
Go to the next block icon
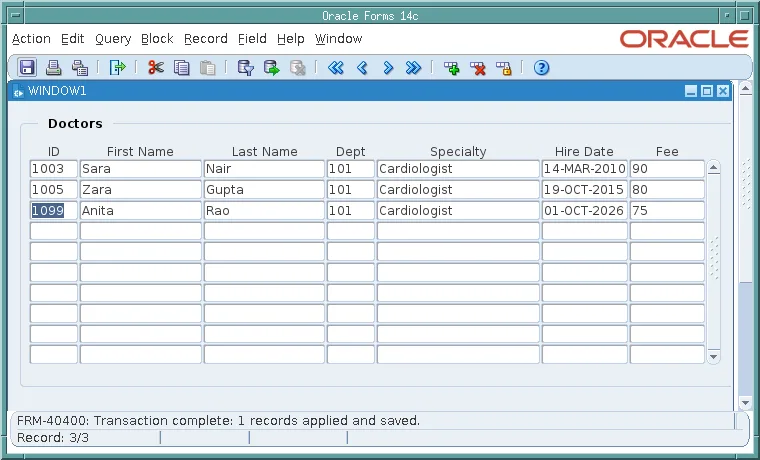coord(413,67)
